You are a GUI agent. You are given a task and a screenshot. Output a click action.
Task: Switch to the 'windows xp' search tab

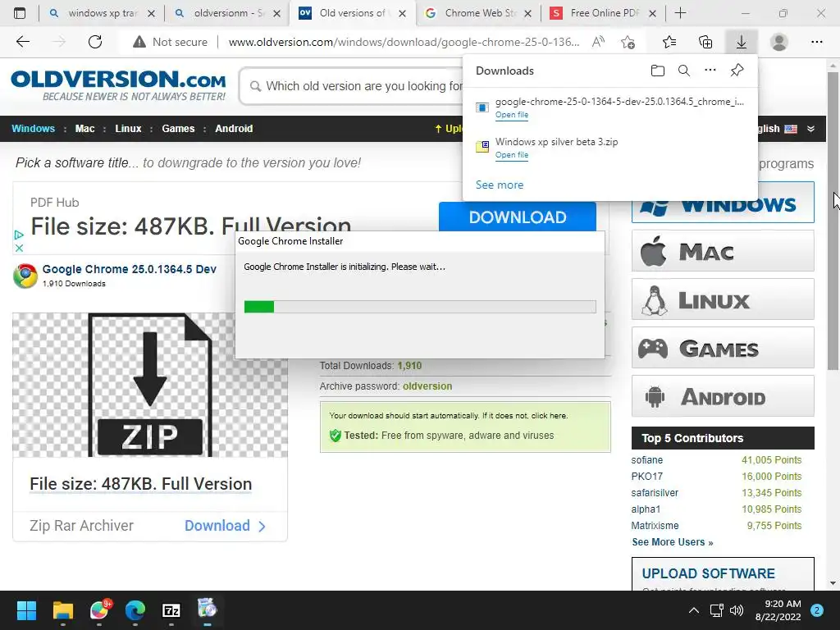point(102,13)
